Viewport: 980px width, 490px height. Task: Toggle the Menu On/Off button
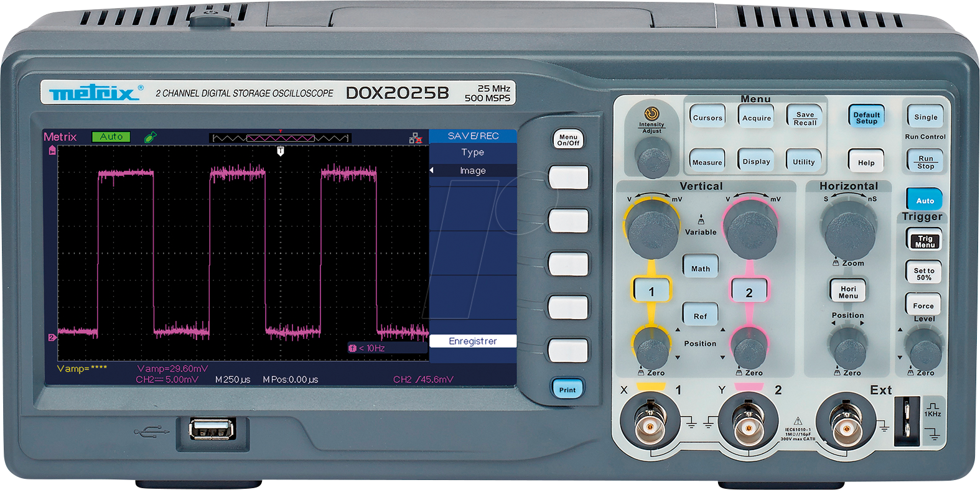coord(568,139)
